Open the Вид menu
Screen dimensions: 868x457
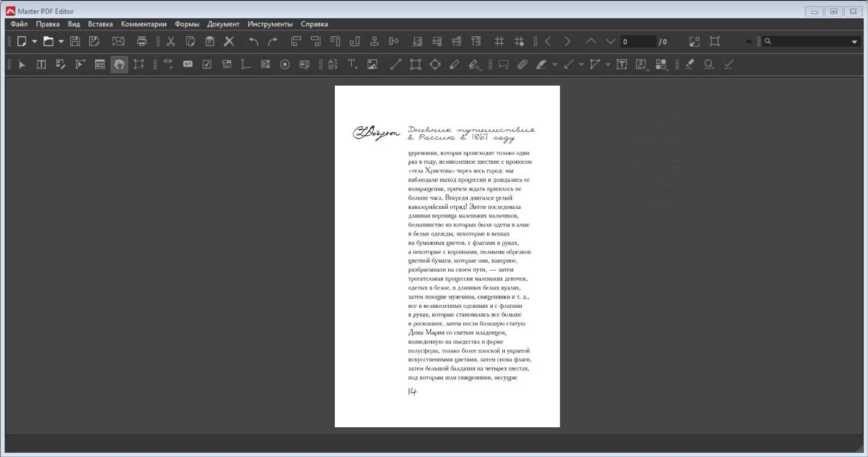74,24
